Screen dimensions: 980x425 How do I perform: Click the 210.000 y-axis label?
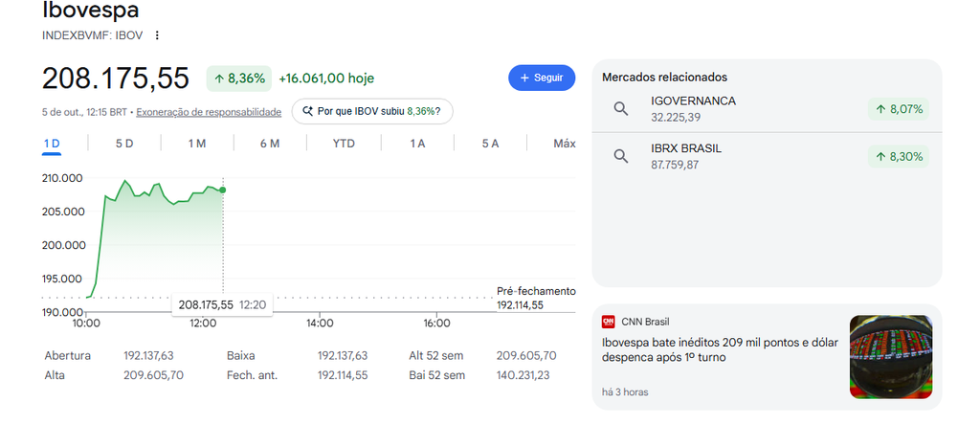[62, 178]
